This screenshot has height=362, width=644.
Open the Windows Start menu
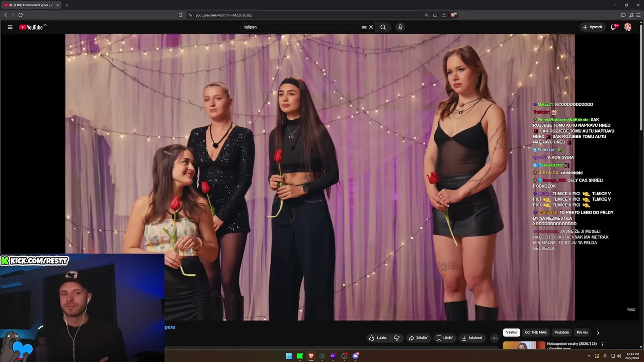pyautogui.click(x=289, y=356)
